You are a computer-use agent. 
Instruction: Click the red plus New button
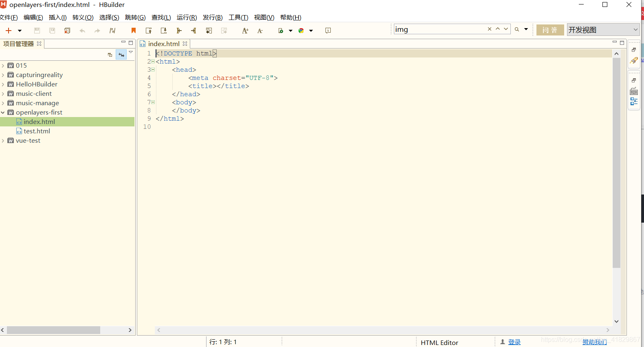point(9,31)
